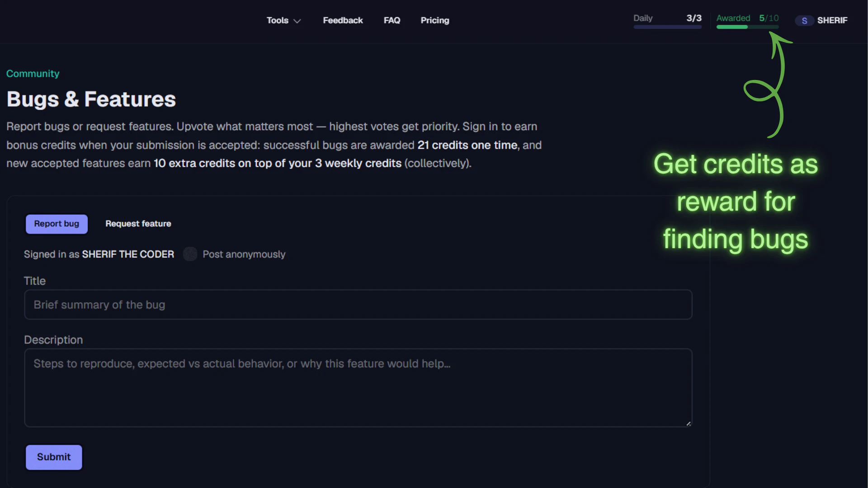This screenshot has height=488, width=868.
Task: Select the Report bug tab
Action: coord(57,224)
